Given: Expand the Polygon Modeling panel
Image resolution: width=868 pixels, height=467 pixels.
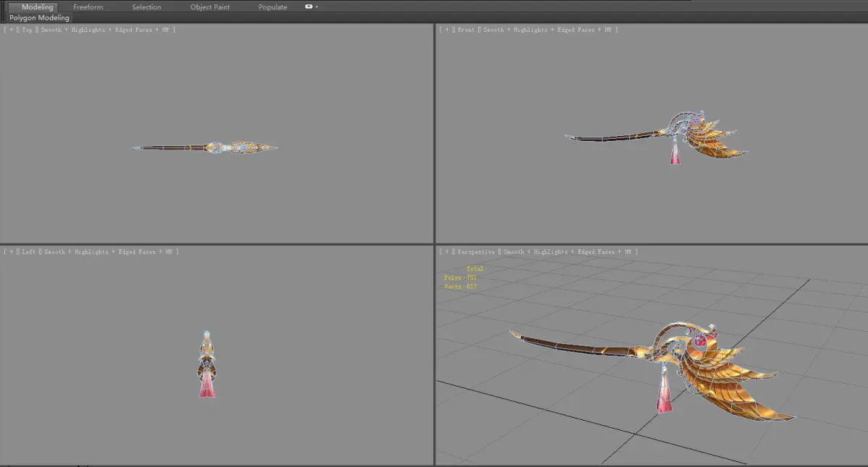Looking at the screenshot, I should 40,17.
